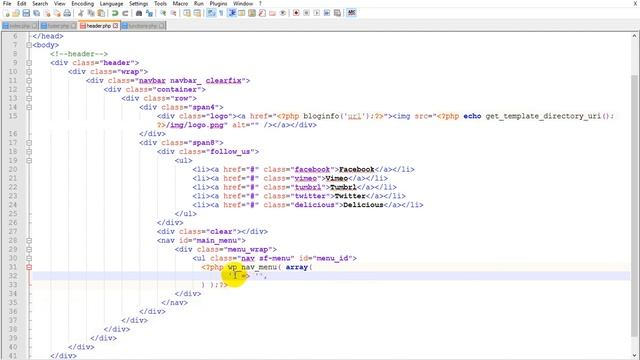Toggle word wrap in the toolbar
This screenshot has height=360, width=640.
click(x=211, y=13)
